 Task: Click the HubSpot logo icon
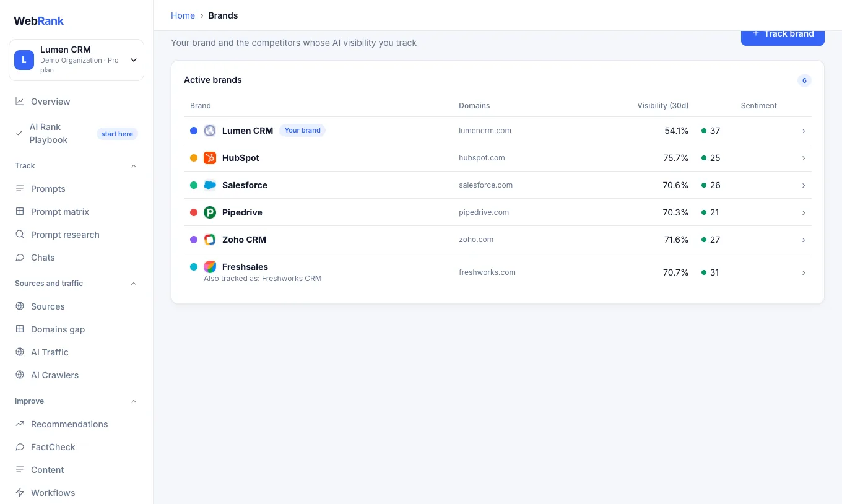click(x=210, y=158)
